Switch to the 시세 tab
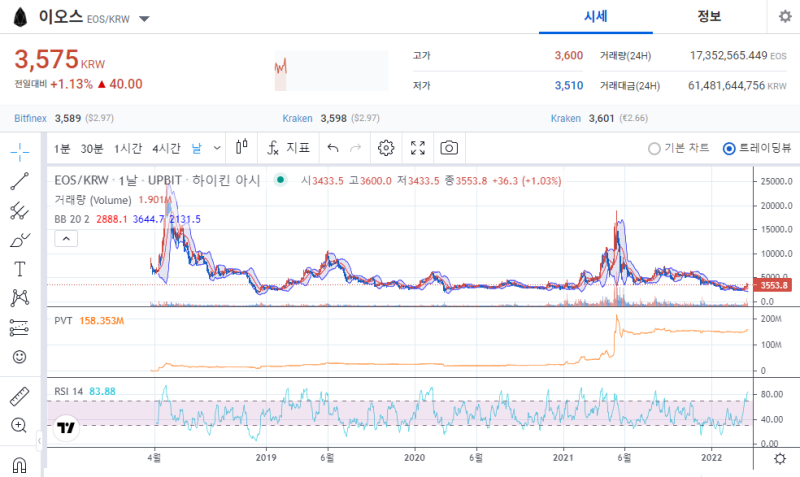800x477 pixels. click(595, 17)
